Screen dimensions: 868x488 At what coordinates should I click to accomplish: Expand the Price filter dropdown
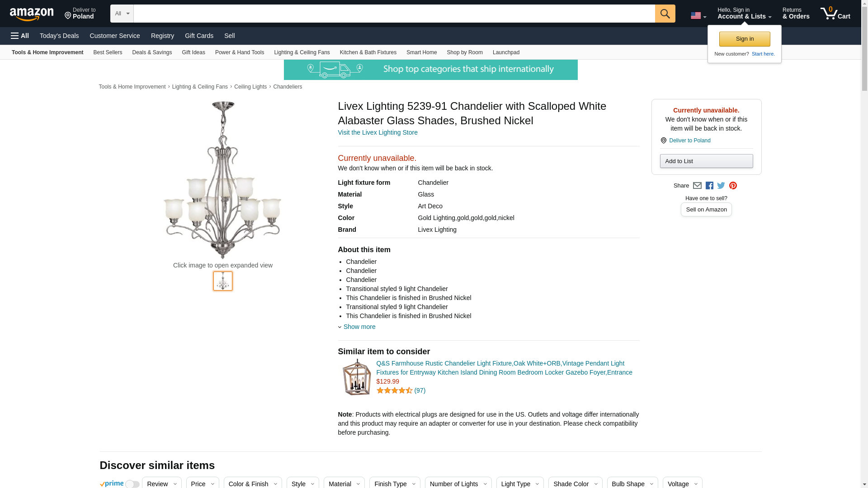click(x=203, y=483)
